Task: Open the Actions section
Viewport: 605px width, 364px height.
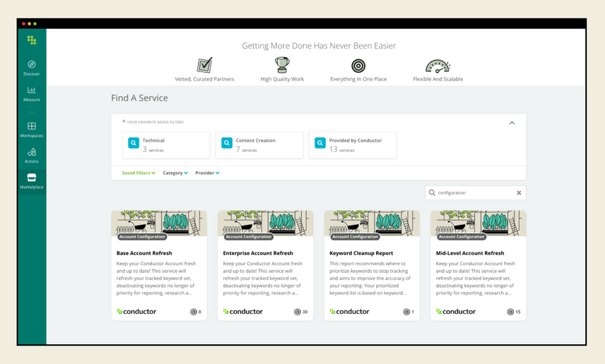Action: point(32,155)
